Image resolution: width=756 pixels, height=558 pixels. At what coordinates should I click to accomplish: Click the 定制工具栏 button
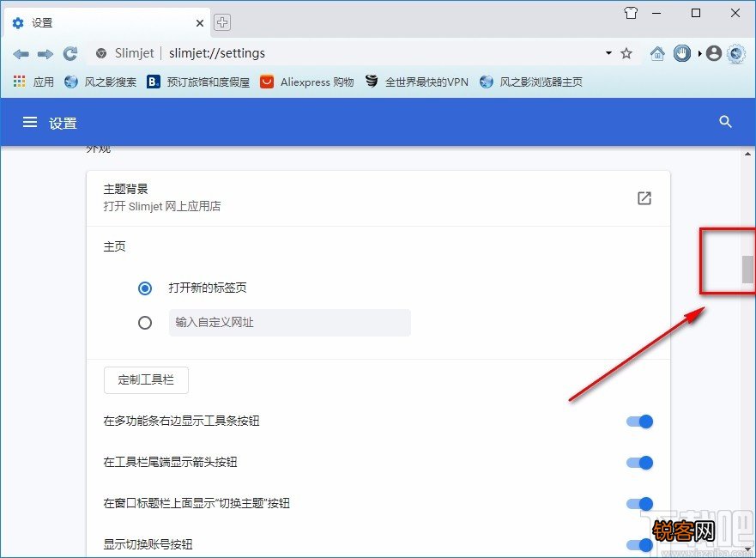tap(146, 380)
